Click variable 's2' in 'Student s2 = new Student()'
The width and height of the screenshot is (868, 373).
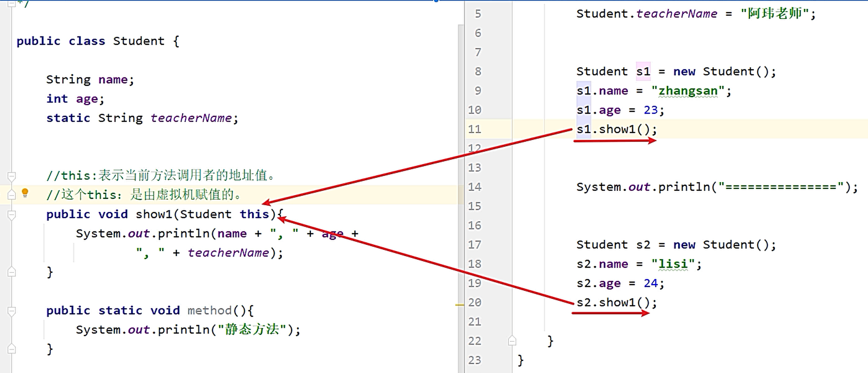tap(643, 245)
